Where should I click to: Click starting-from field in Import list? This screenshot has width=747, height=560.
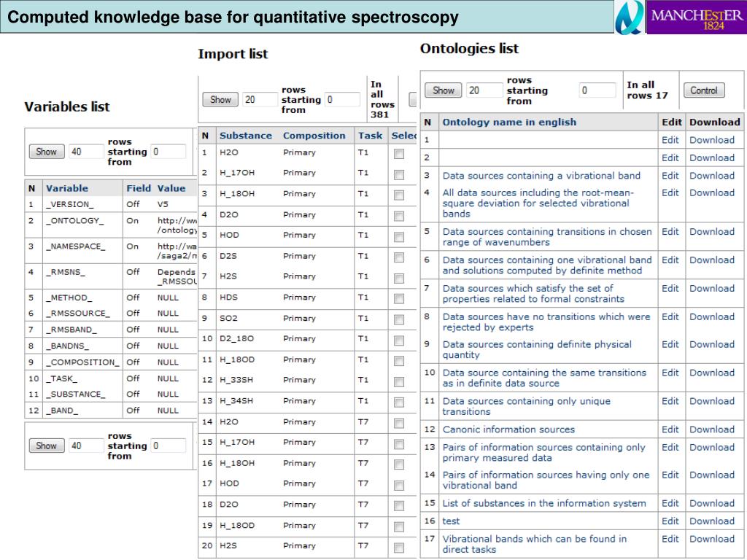point(343,99)
